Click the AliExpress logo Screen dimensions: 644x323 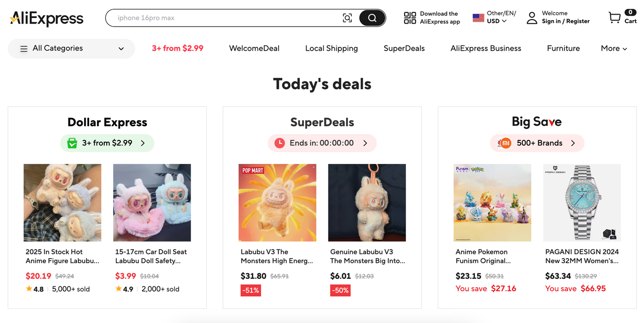[47, 19]
